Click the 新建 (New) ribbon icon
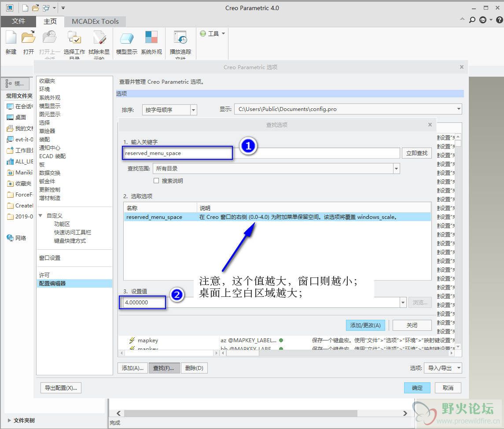Screen dimensions: 504x429 pyautogui.click(x=11, y=37)
